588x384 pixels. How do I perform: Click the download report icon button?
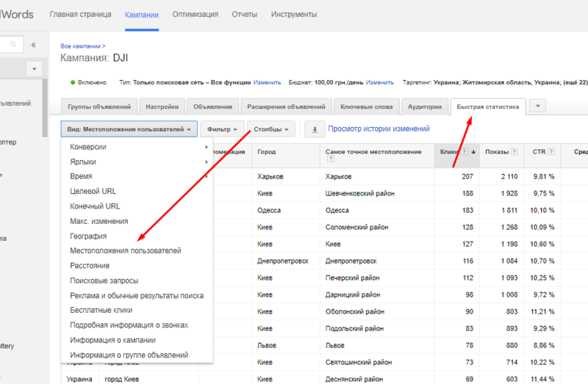point(315,130)
